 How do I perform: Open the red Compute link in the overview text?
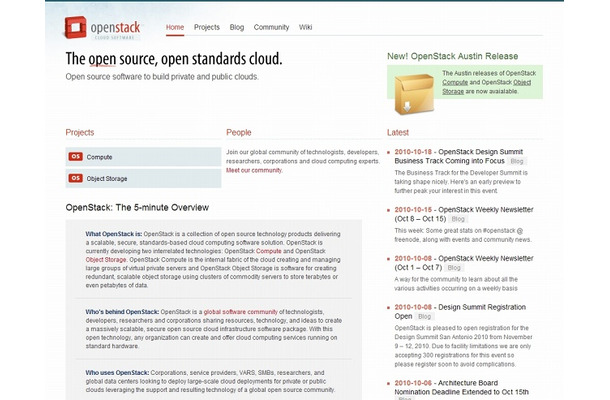coord(268,251)
